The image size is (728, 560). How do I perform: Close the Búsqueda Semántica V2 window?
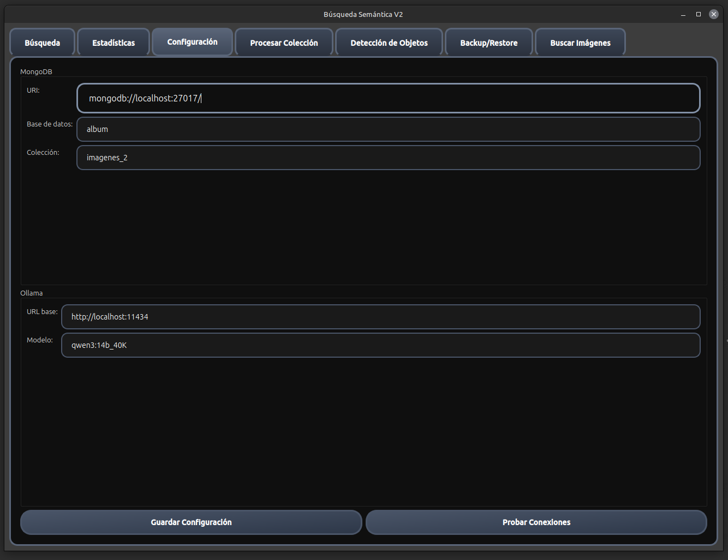[713, 15]
